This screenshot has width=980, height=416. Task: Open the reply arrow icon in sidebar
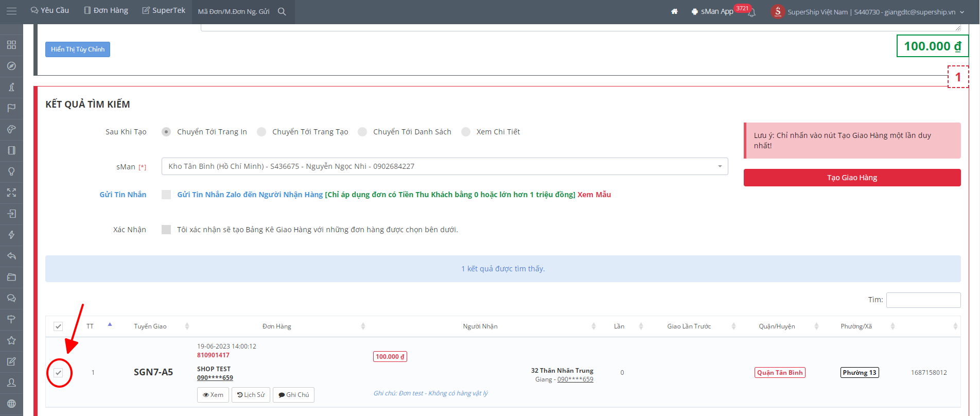tap(11, 256)
